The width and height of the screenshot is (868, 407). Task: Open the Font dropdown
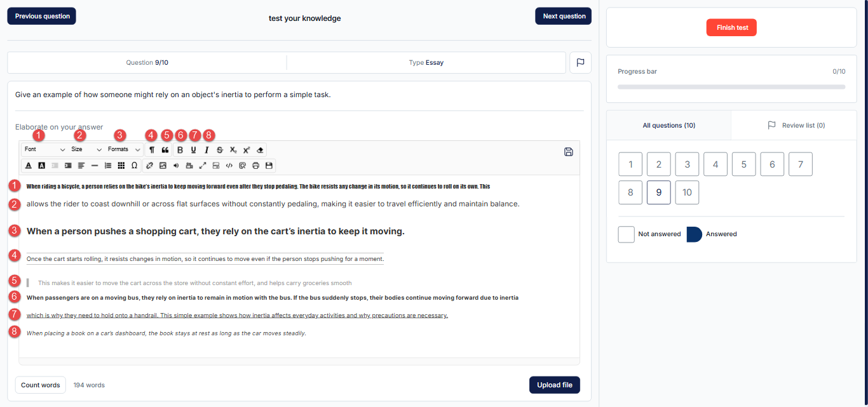44,149
